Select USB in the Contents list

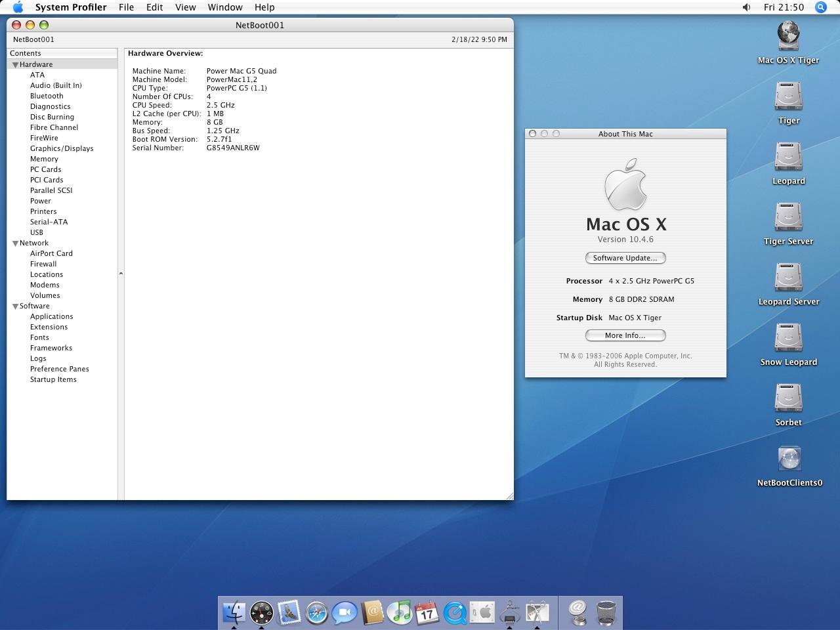tap(37, 232)
